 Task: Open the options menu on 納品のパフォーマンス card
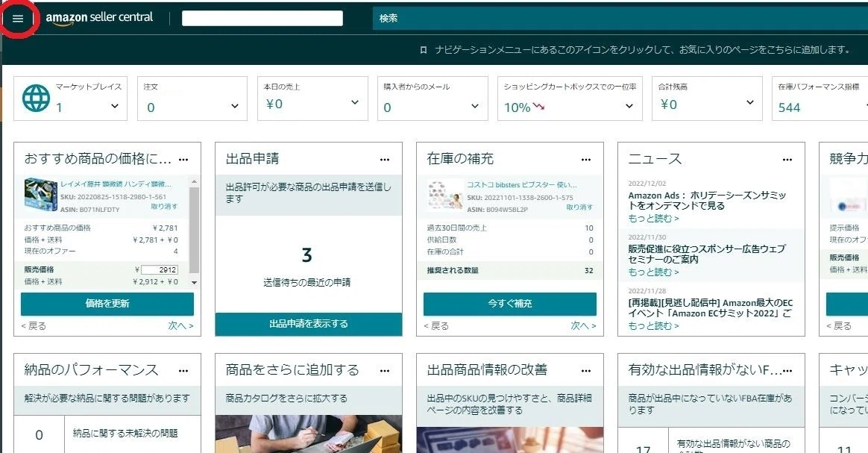[183, 370]
